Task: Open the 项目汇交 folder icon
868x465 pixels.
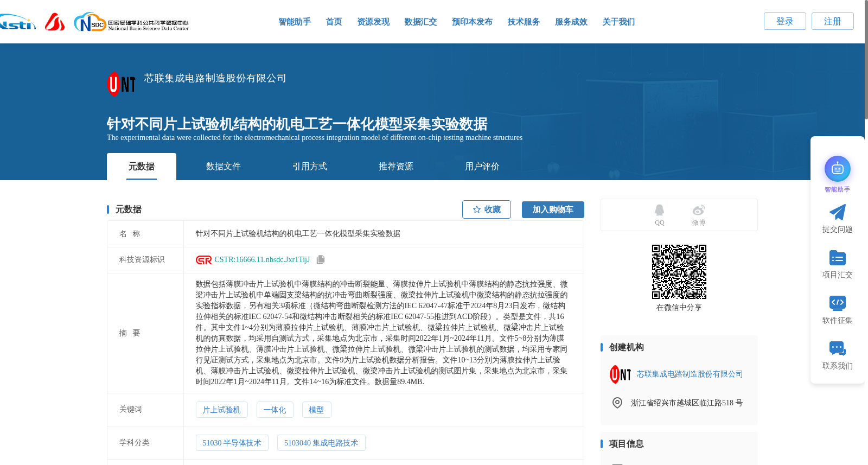Action: pos(838,258)
